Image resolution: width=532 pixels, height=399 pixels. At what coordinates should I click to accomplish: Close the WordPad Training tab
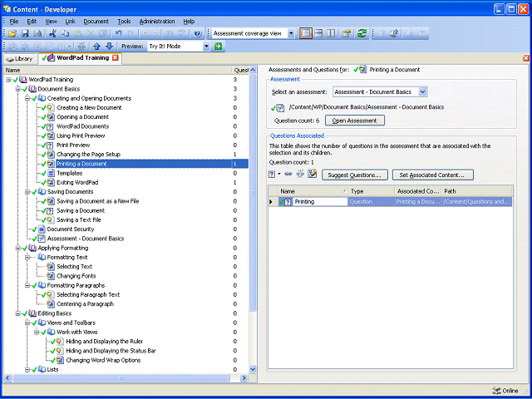[116, 57]
